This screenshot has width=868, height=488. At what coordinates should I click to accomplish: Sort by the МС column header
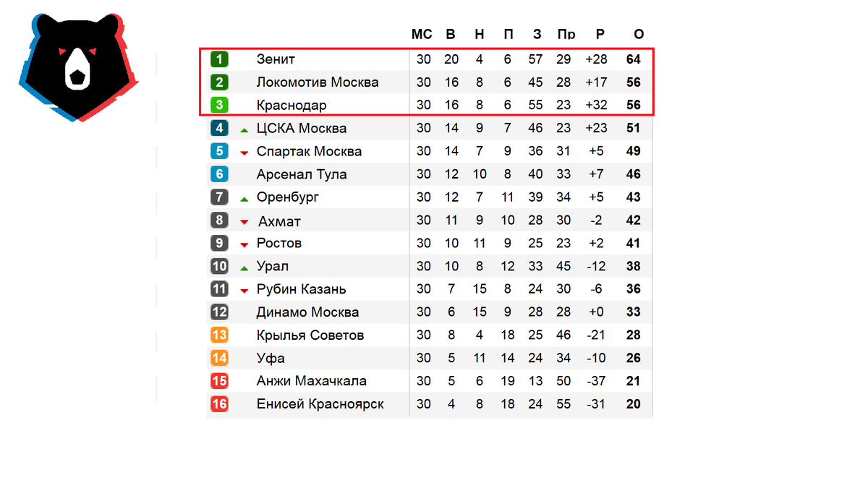[x=422, y=34]
